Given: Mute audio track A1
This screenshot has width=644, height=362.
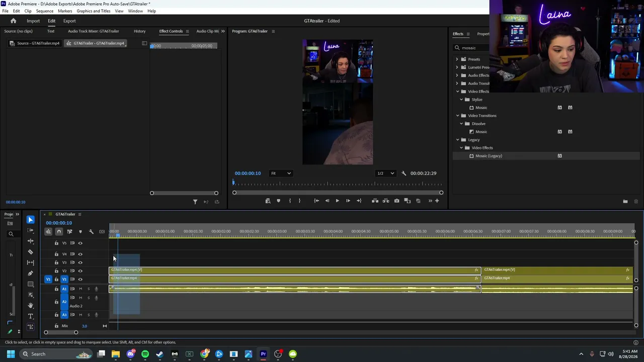Looking at the screenshot, I should [80, 289].
